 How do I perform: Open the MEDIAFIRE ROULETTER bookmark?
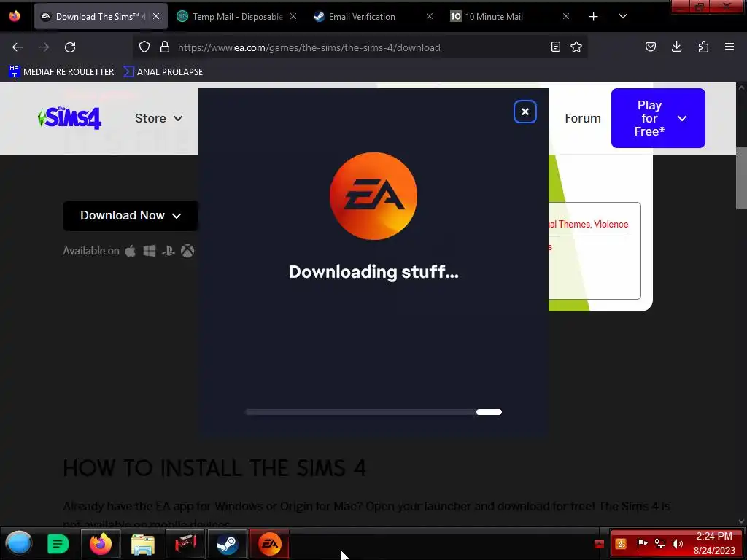[61, 72]
